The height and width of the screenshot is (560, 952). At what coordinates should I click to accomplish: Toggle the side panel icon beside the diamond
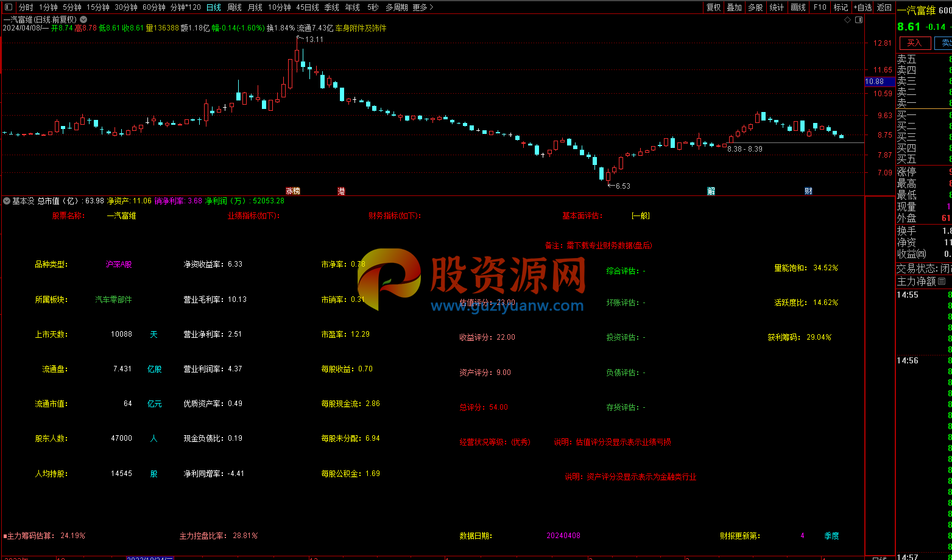[859, 20]
